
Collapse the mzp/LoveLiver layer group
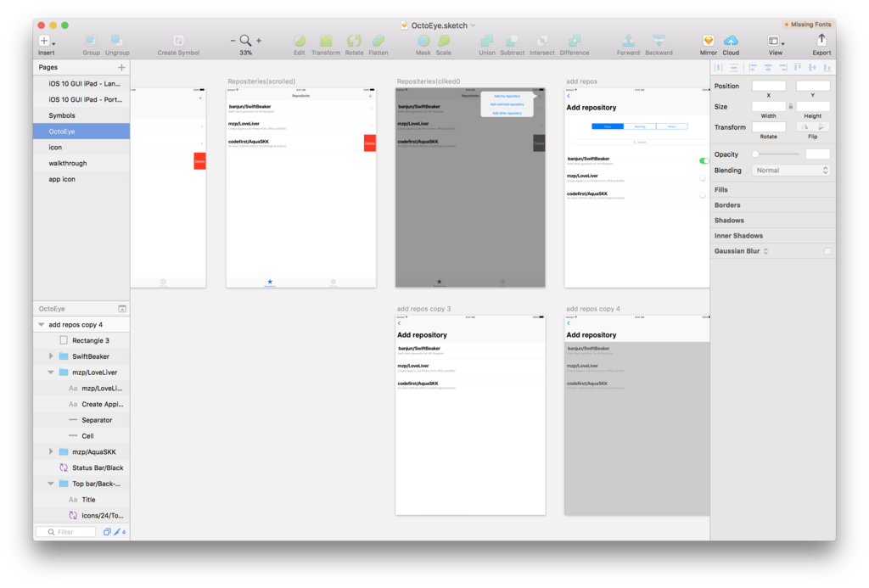[50, 372]
